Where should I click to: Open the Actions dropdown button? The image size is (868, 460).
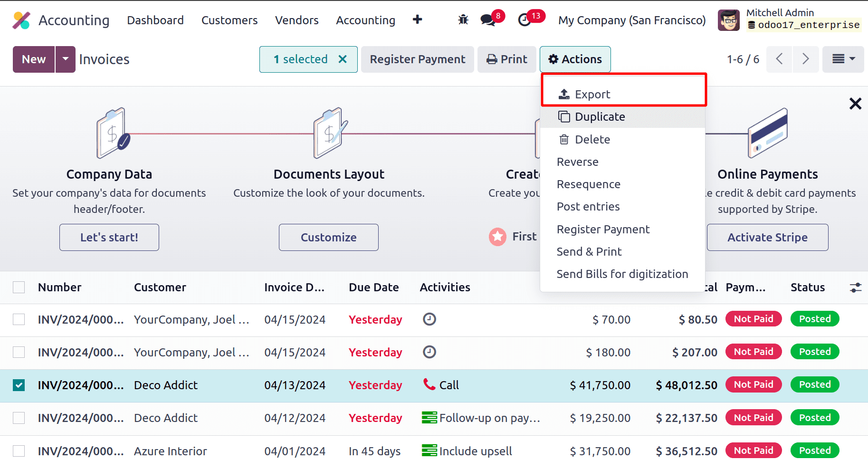[x=575, y=59]
